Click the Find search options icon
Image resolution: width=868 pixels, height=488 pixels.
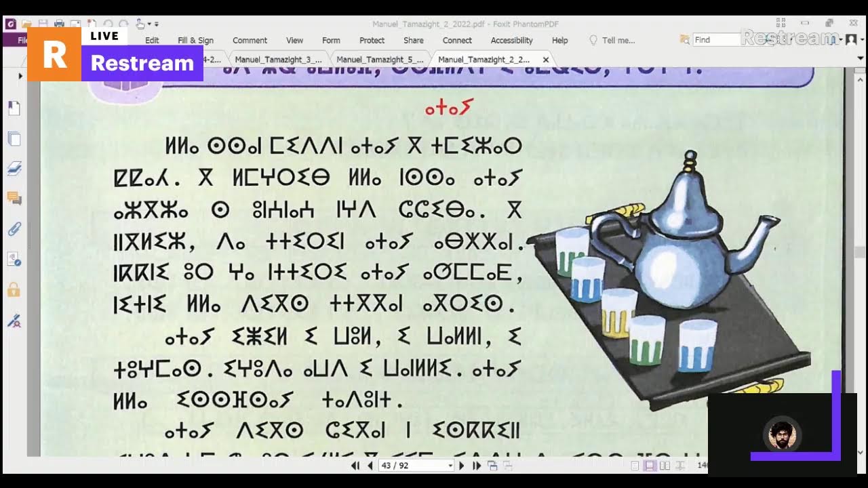[x=684, y=40]
